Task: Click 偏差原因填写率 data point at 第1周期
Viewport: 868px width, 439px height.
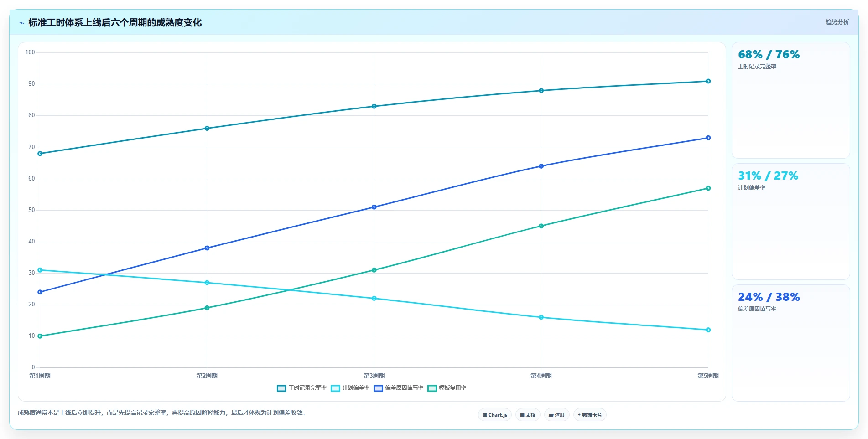Action: pyautogui.click(x=40, y=292)
